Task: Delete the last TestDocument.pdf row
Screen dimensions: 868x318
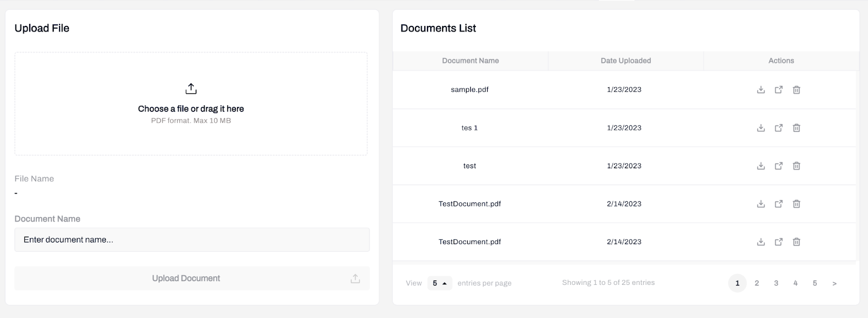Action: 796,241
